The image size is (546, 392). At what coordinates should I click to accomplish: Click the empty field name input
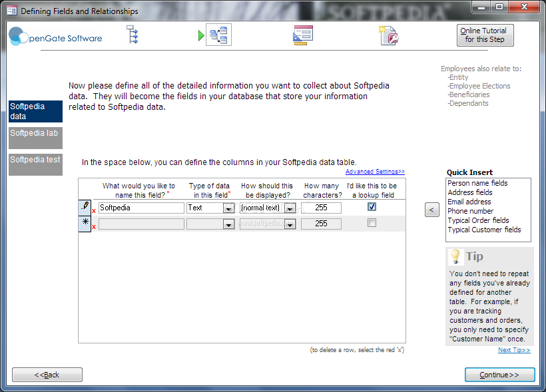coord(141,224)
